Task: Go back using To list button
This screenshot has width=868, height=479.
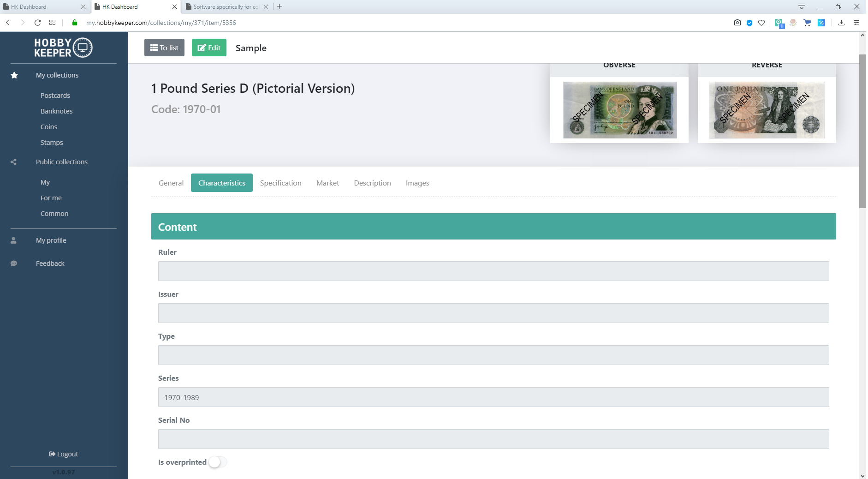Action: 164,48
